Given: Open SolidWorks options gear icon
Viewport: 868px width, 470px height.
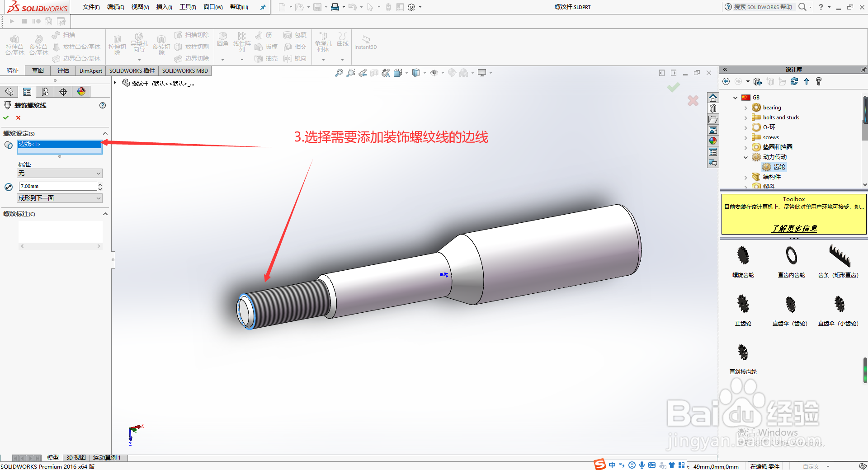Looking at the screenshot, I should [411, 7].
